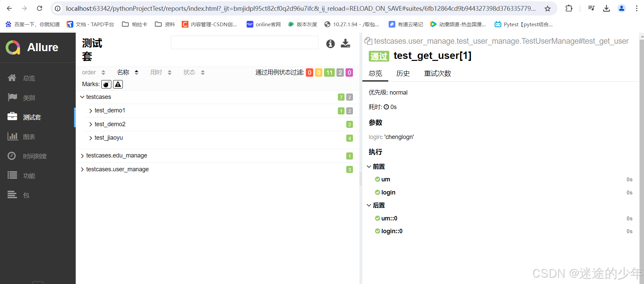
Task: Click the browser address bar URL
Action: [301, 8]
